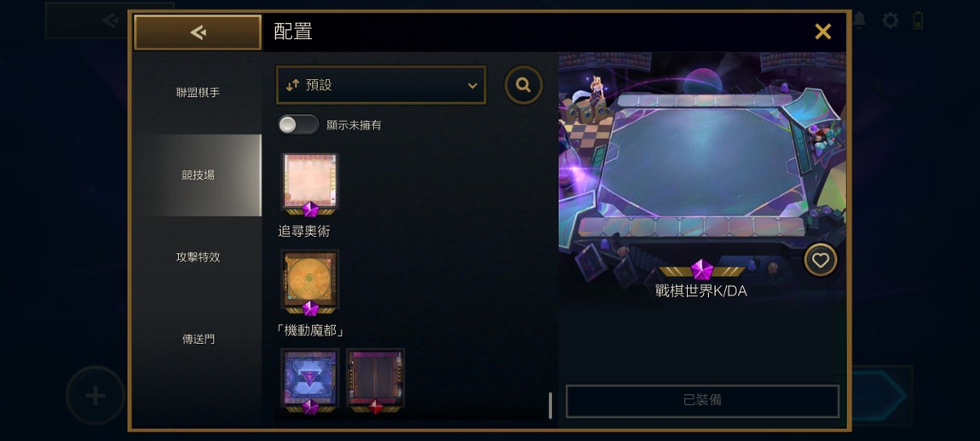Click the 已裝備 button
The image size is (980, 441).
(x=702, y=400)
